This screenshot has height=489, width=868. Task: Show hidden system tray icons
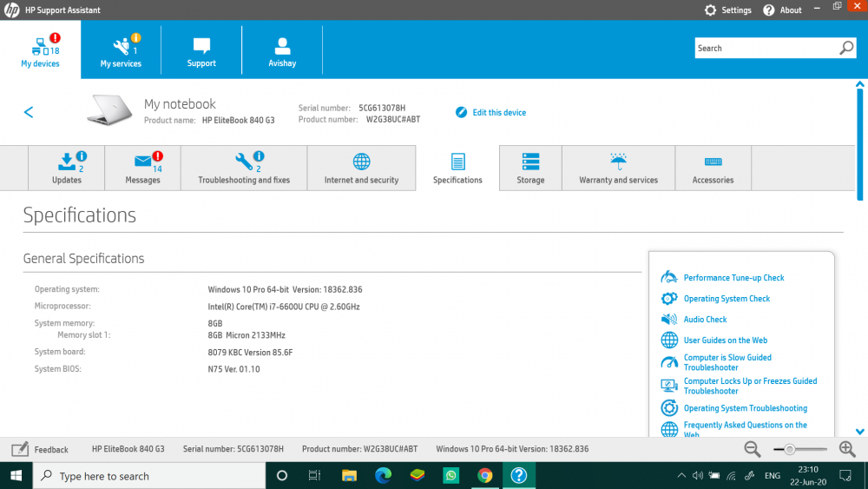[x=681, y=476]
